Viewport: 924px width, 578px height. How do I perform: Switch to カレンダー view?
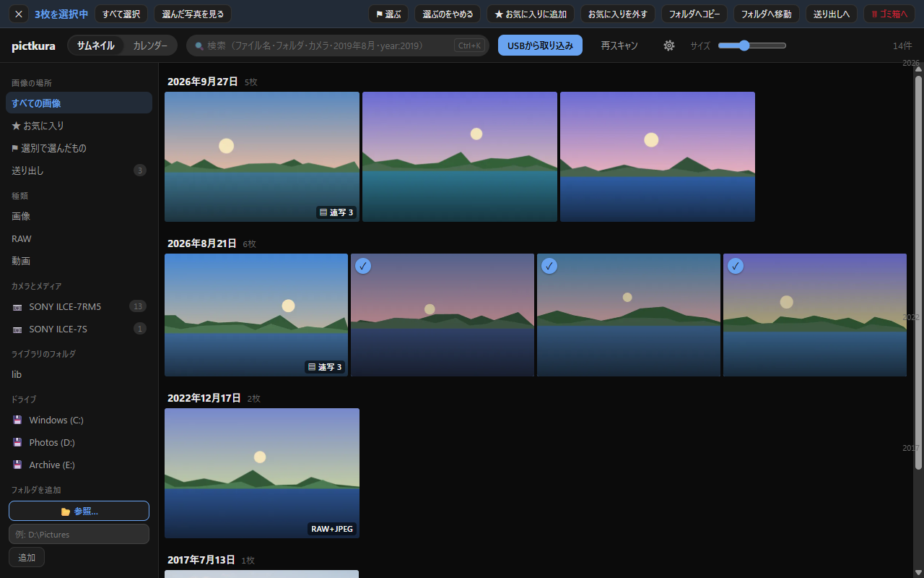click(x=150, y=46)
